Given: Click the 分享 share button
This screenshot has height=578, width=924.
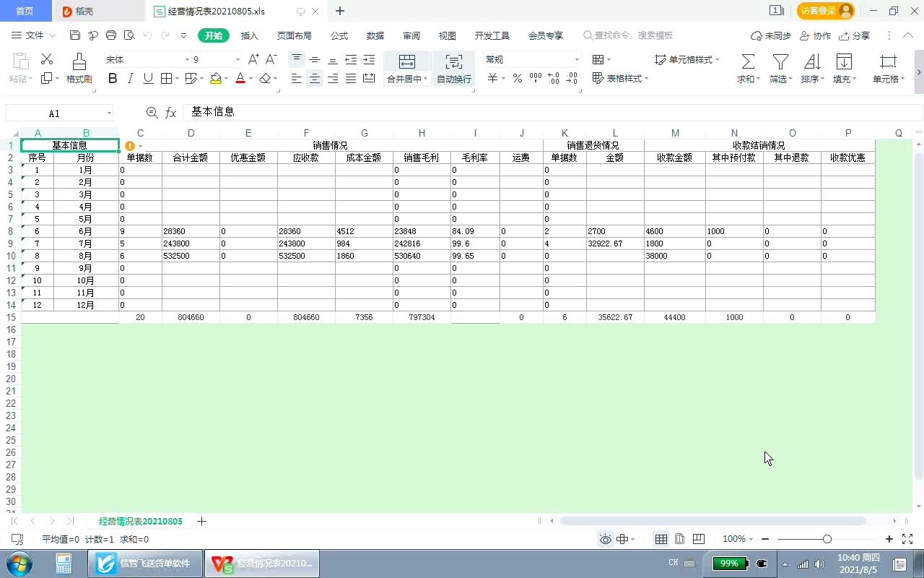Looking at the screenshot, I should [x=854, y=35].
